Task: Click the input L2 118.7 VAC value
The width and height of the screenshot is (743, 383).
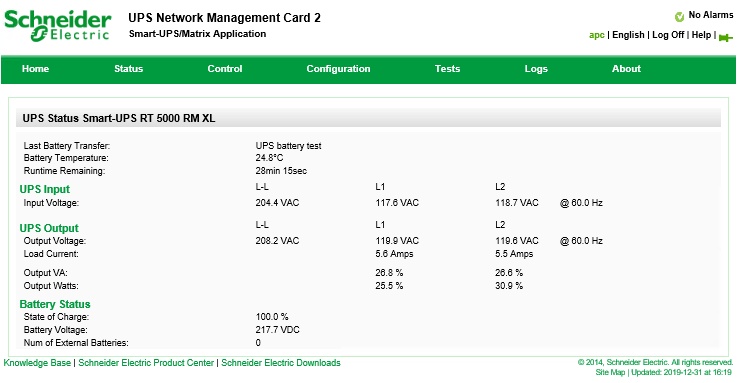Action: [517, 203]
